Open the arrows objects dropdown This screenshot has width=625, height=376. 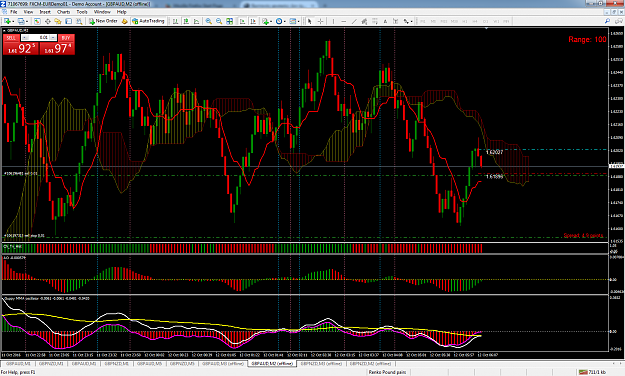(x=407, y=21)
